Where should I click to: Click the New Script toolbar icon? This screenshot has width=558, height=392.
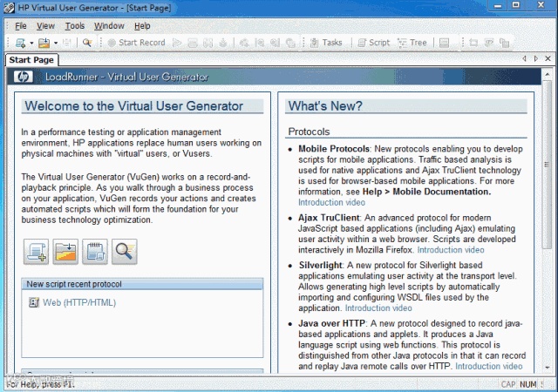21,43
